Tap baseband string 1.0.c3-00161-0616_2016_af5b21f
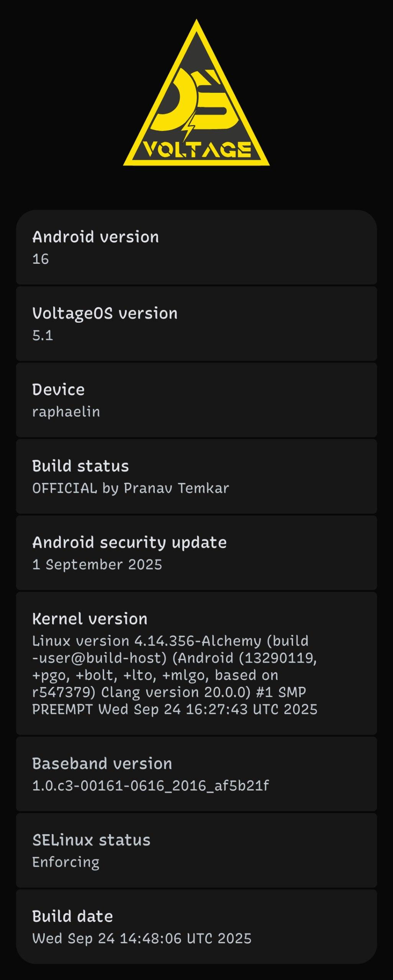The height and width of the screenshot is (980, 393). click(x=151, y=786)
